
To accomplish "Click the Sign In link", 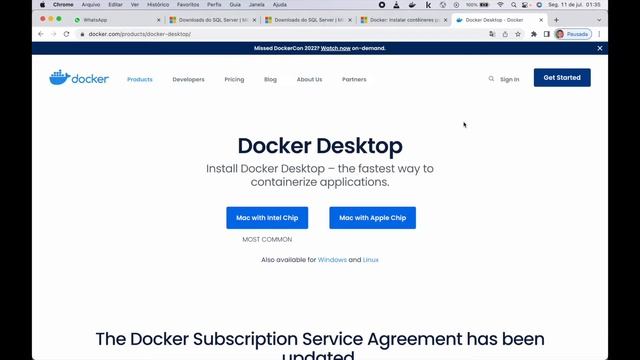I will (510, 79).
